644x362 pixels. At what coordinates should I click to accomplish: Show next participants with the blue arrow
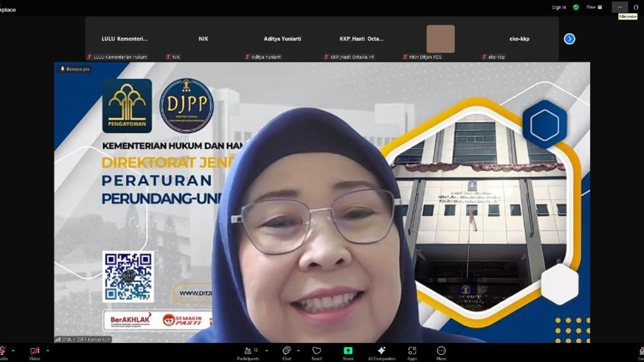coord(569,39)
